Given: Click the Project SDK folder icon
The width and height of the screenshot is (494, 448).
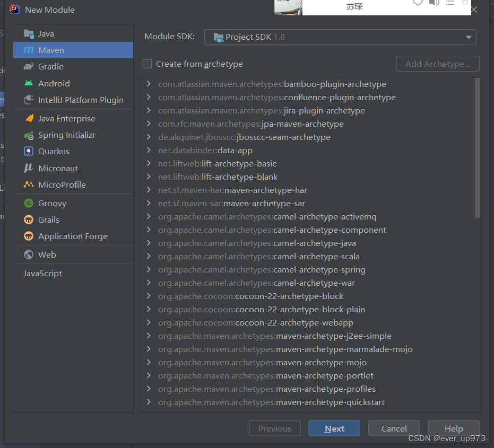Looking at the screenshot, I should click(219, 38).
